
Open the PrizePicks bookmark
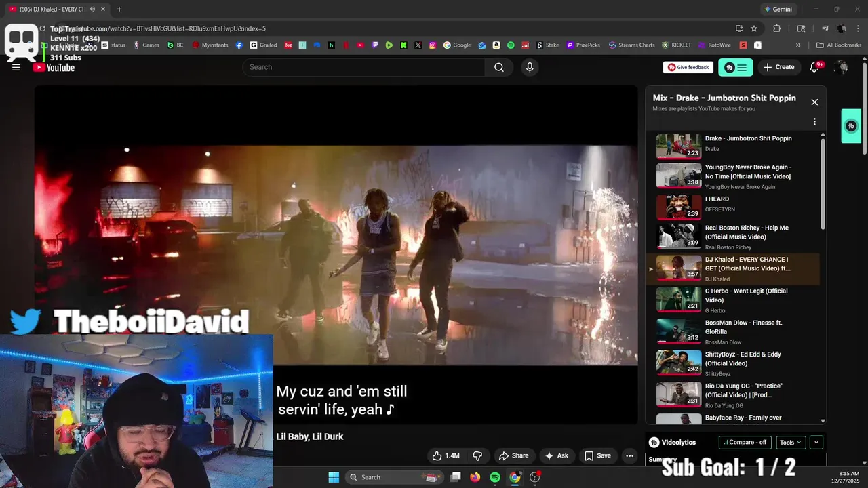pos(583,45)
